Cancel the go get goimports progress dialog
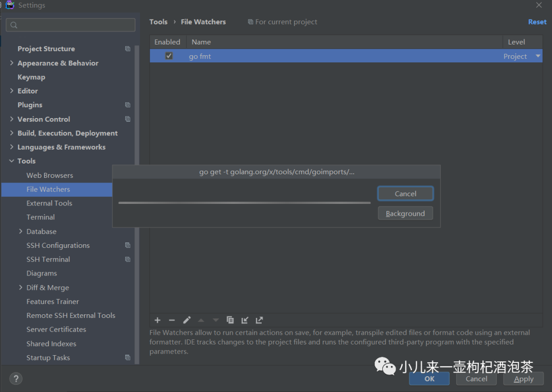552x392 pixels. 405,194
